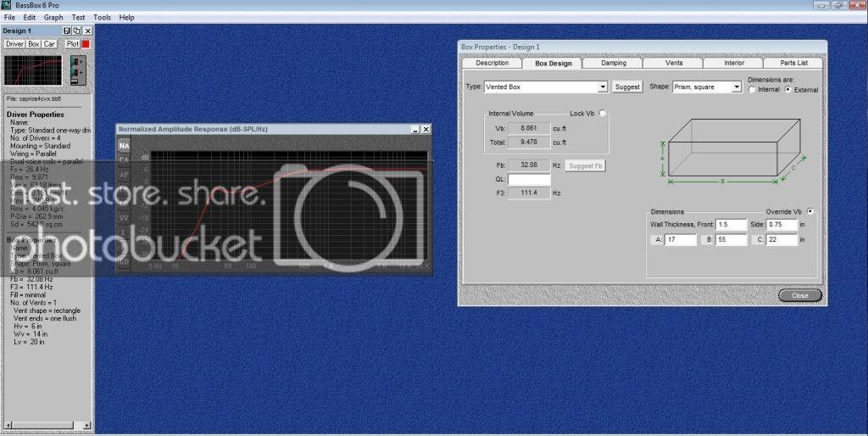Duplicate Design 1 using the copy icon
Image resolution: width=868 pixels, height=436 pixels.
coord(77,31)
